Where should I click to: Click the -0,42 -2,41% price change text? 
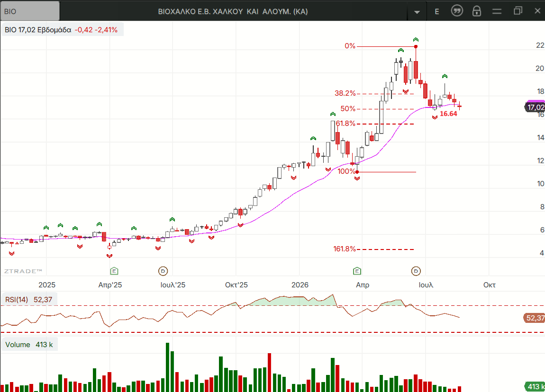pos(96,30)
